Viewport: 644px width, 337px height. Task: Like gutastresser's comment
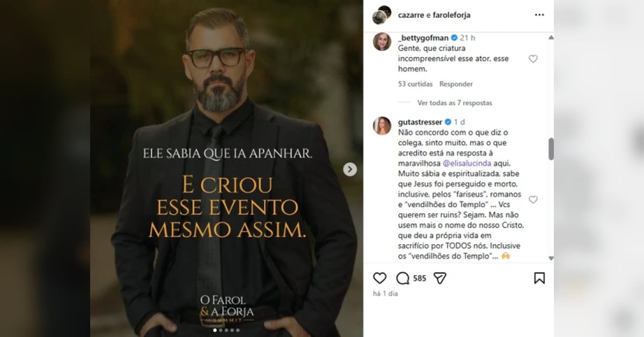coord(533,200)
